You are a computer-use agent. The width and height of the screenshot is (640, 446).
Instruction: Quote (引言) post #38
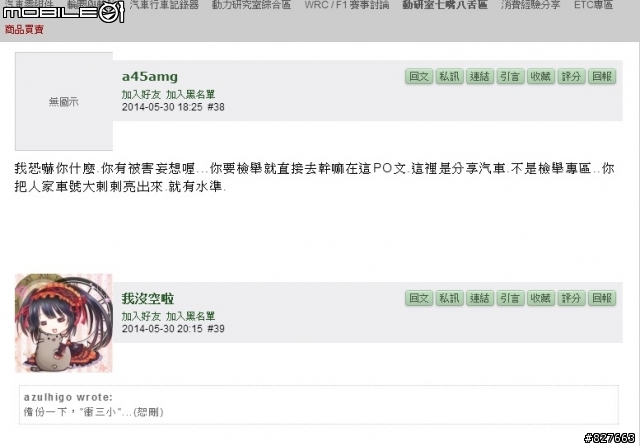coord(510,77)
